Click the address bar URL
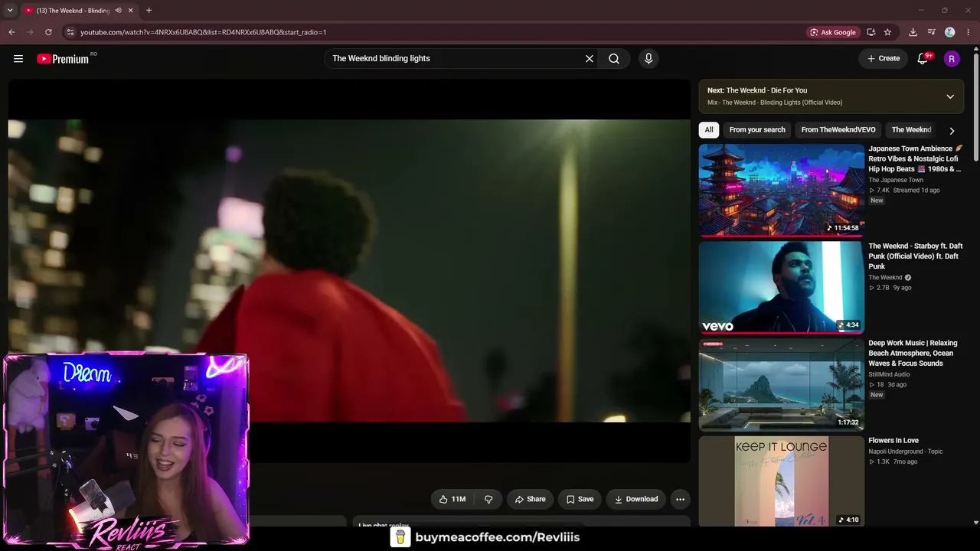 pos(204,32)
